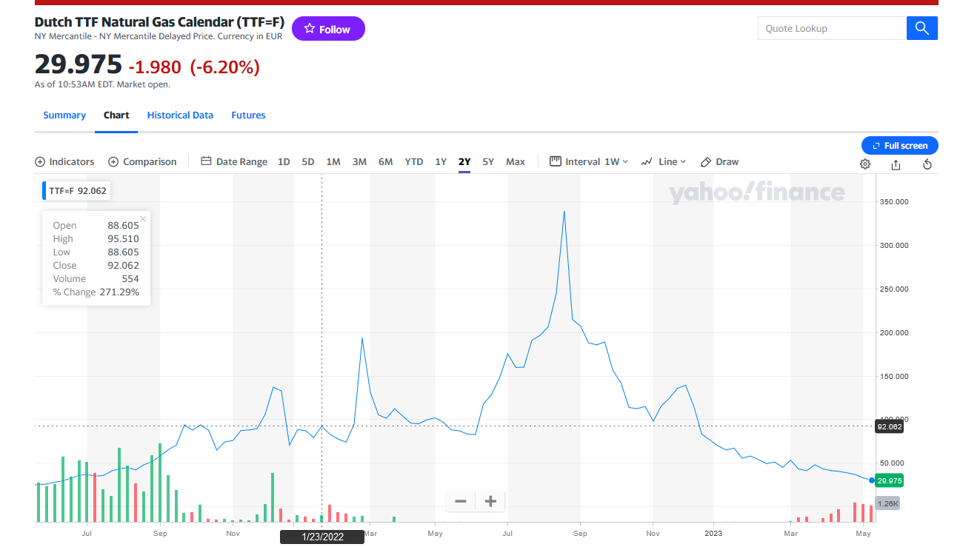Click the 29.975 current price axis tag

(889, 480)
